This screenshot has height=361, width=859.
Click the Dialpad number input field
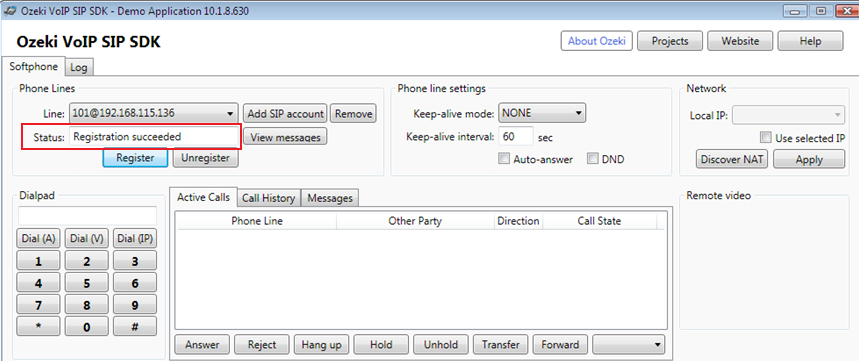pos(87,216)
